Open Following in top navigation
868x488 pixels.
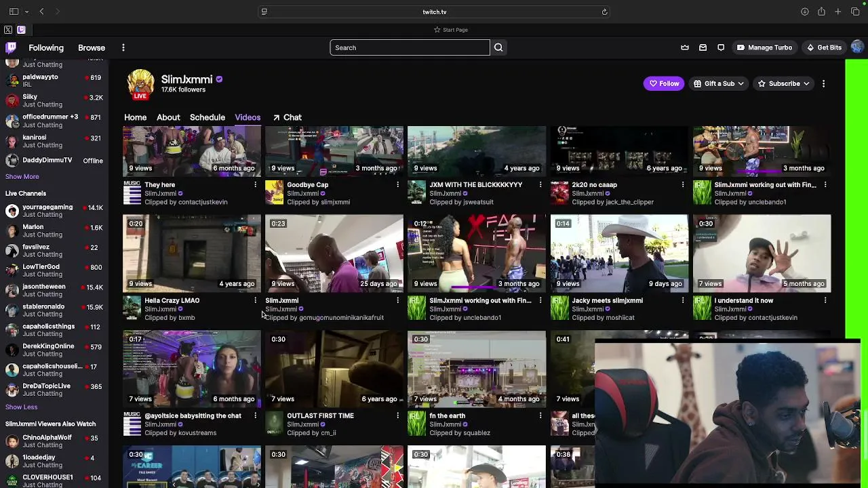[46, 47]
